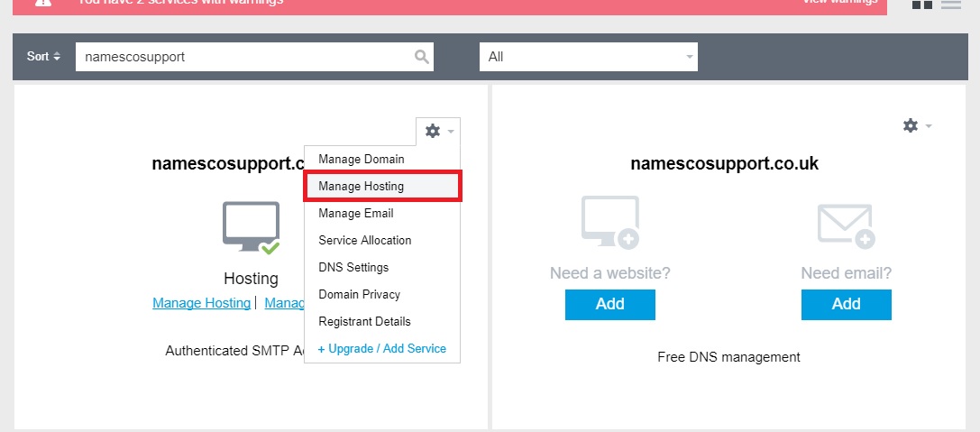Click the Free DNS management text
Viewport: 980px width, 432px height.
click(728, 357)
